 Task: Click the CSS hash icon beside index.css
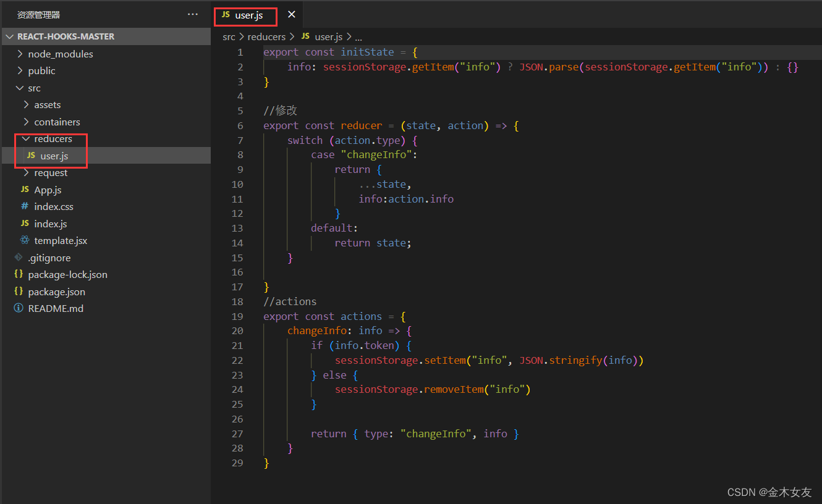pyautogui.click(x=25, y=206)
